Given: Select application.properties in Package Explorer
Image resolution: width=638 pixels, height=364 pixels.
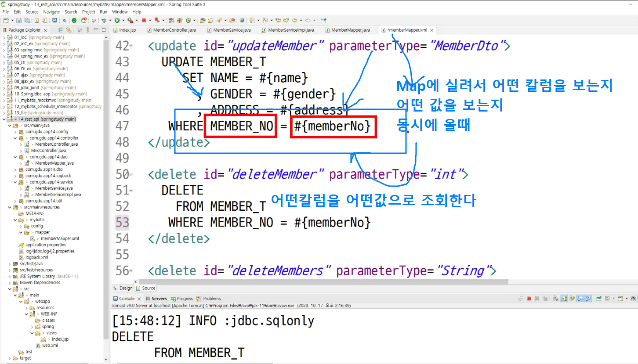Looking at the screenshot, I should tap(45, 245).
